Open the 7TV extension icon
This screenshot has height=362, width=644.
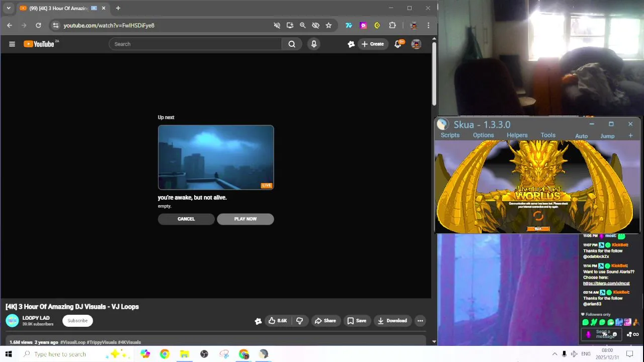tap(349, 25)
